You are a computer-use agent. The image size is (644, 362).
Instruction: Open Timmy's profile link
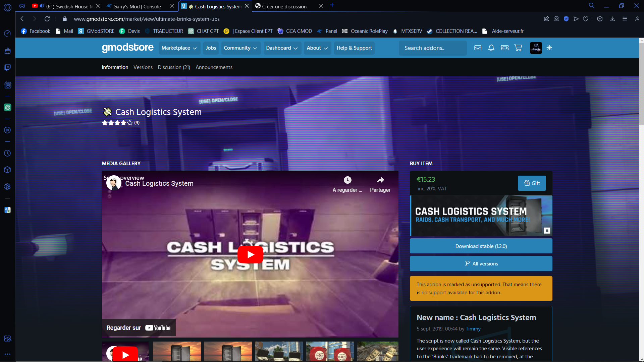(x=473, y=329)
